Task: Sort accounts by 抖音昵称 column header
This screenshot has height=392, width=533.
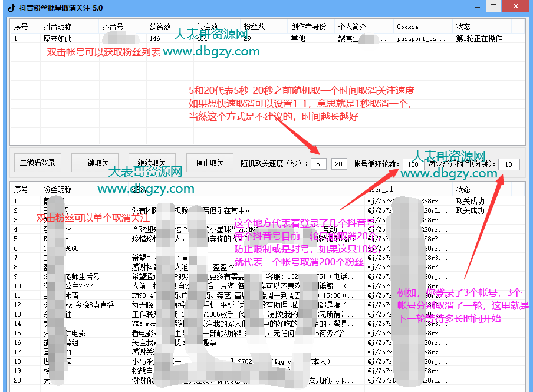Action: (58, 27)
